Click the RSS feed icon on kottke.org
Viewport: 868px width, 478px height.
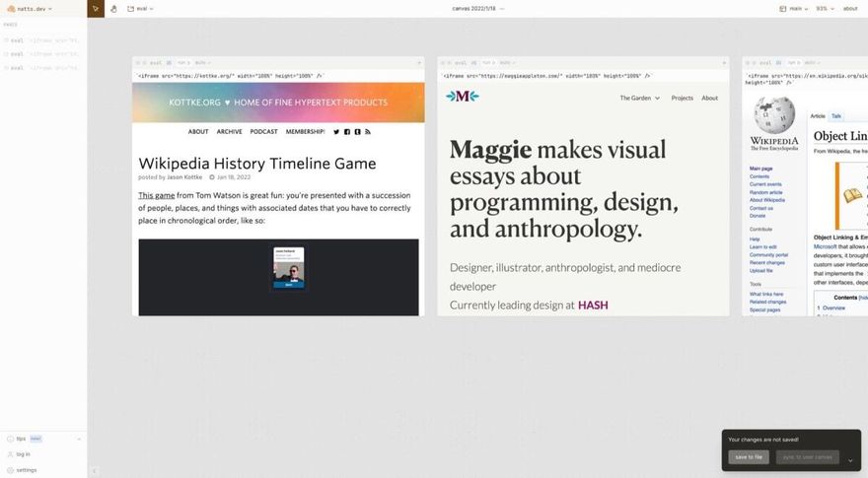click(x=368, y=132)
